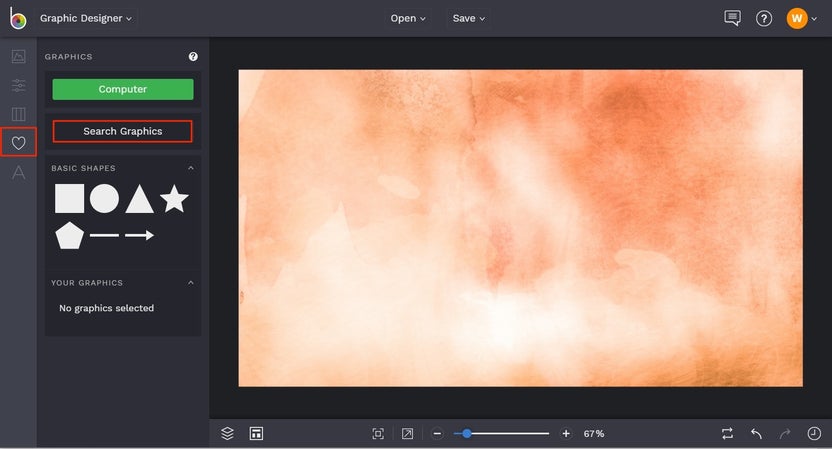Redo the last action
832x449 pixels.
click(x=785, y=434)
